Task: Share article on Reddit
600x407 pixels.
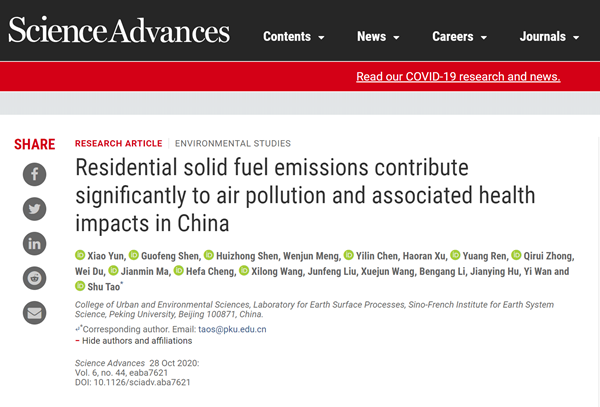Action: tap(35, 277)
